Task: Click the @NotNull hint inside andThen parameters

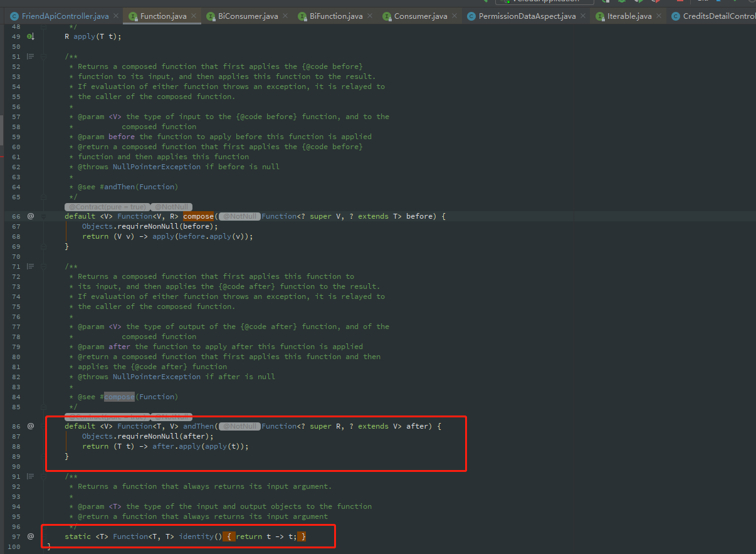Action: pyautogui.click(x=239, y=426)
